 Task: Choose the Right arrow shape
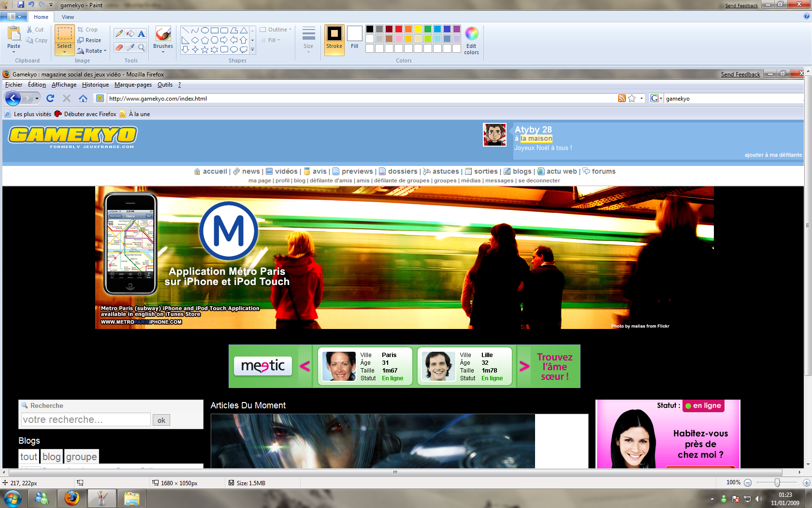click(x=224, y=40)
